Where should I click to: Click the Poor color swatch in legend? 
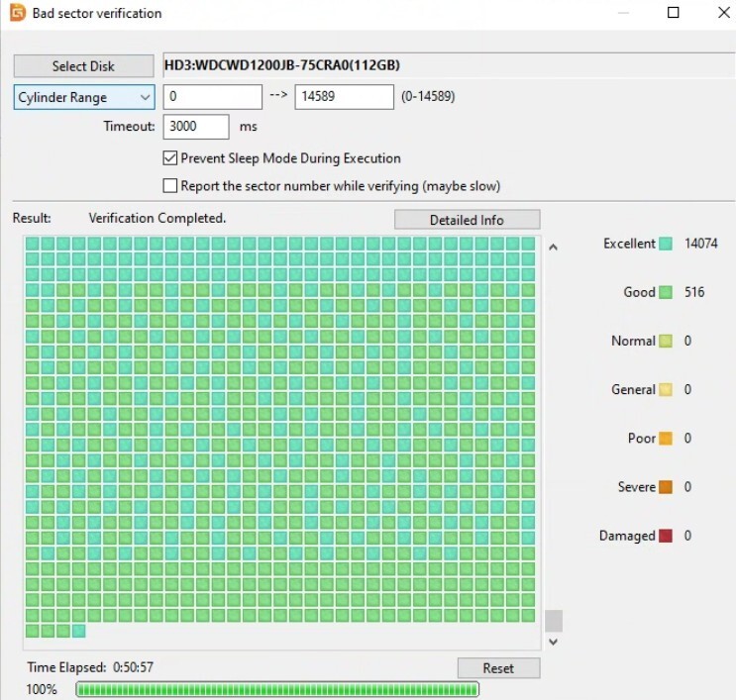(x=665, y=439)
